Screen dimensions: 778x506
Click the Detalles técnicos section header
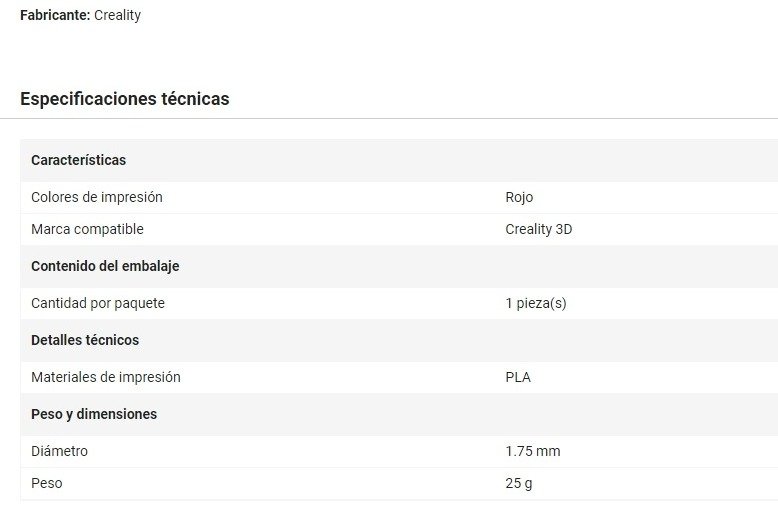(x=85, y=340)
